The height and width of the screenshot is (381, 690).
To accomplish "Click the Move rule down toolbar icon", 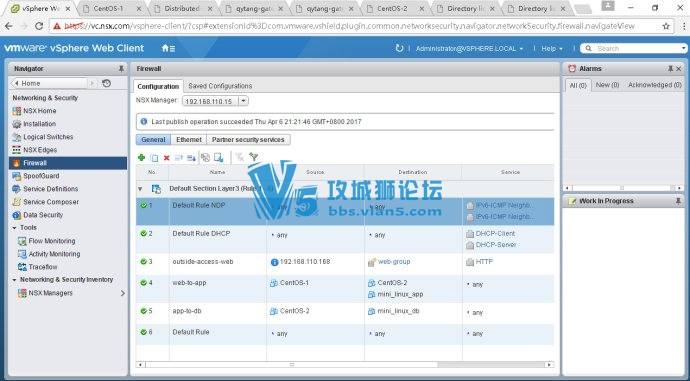I will 191,158.
